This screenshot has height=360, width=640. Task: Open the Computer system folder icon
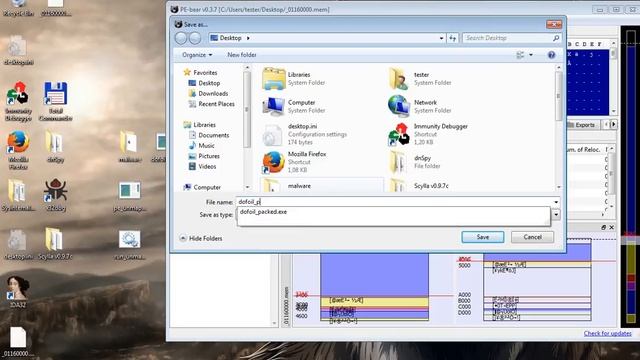click(x=273, y=107)
